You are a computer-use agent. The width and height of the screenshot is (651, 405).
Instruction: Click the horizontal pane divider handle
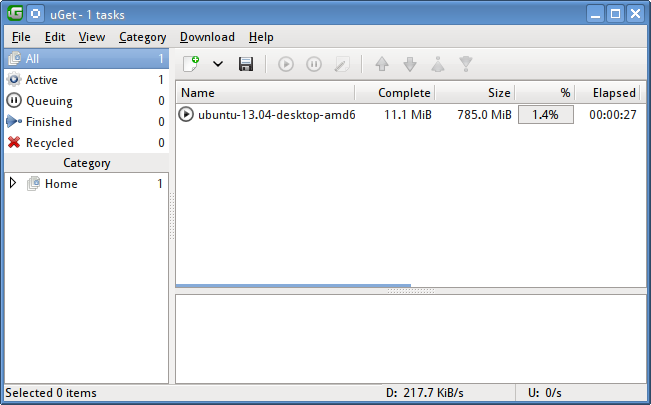pyautogui.click(x=411, y=291)
